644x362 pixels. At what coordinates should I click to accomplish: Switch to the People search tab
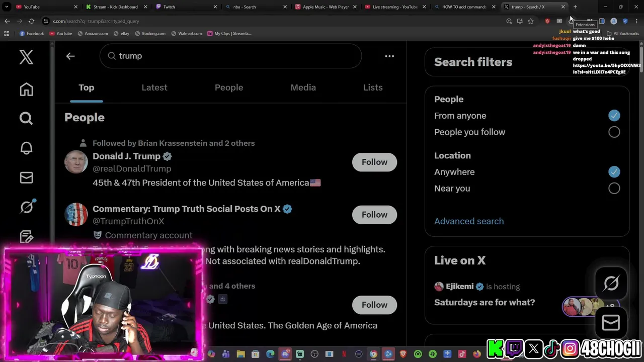[229, 87]
